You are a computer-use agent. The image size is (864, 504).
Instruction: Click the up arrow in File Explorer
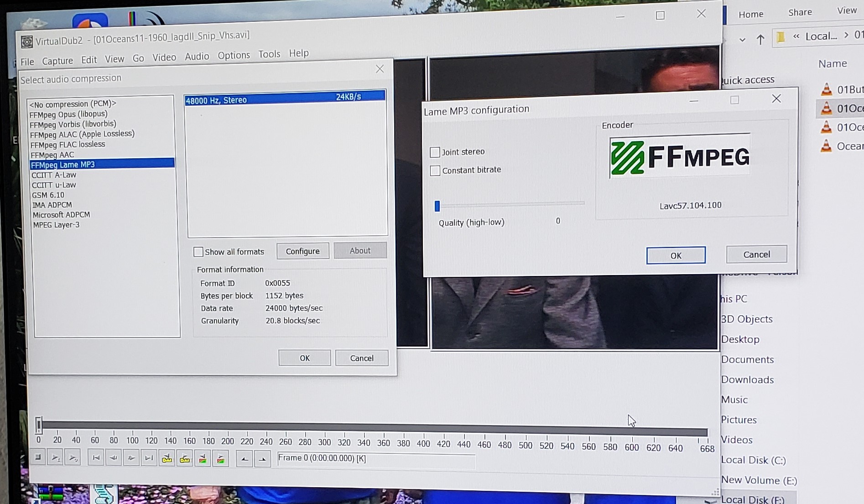tap(760, 40)
